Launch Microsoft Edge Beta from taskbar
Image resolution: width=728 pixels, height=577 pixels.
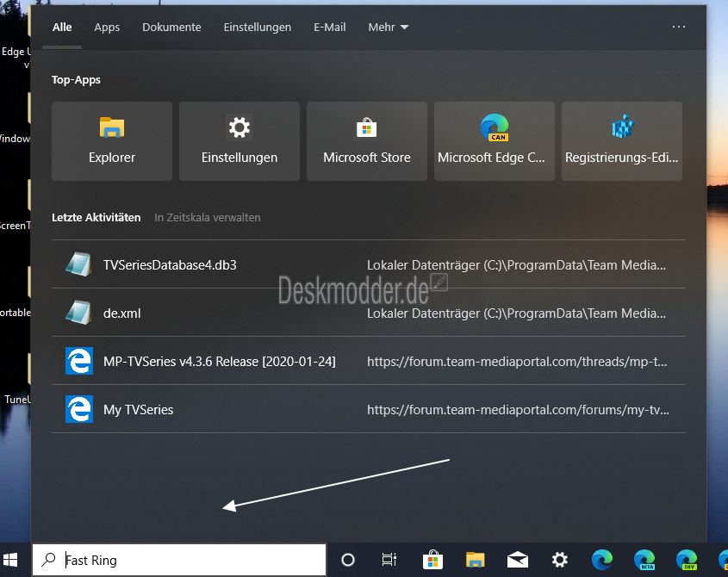tap(644, 560)
